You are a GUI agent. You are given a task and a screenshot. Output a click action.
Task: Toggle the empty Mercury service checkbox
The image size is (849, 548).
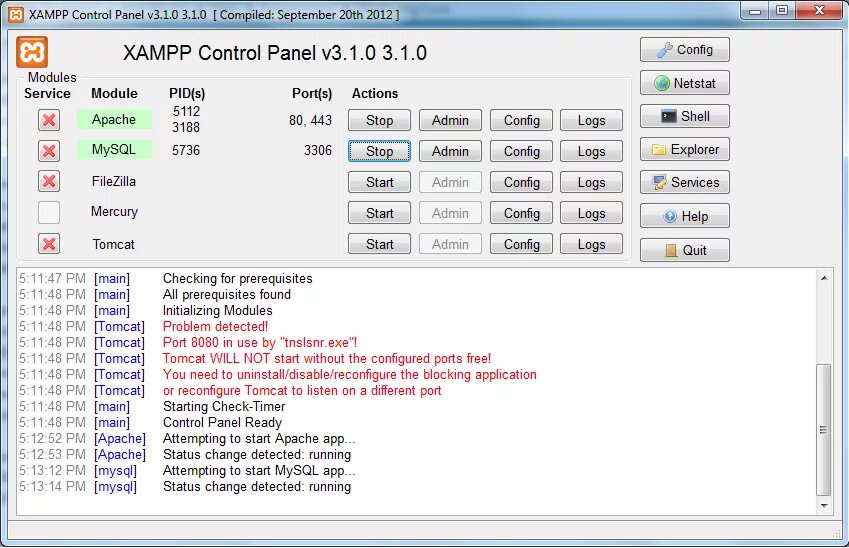tap(49, 212)
